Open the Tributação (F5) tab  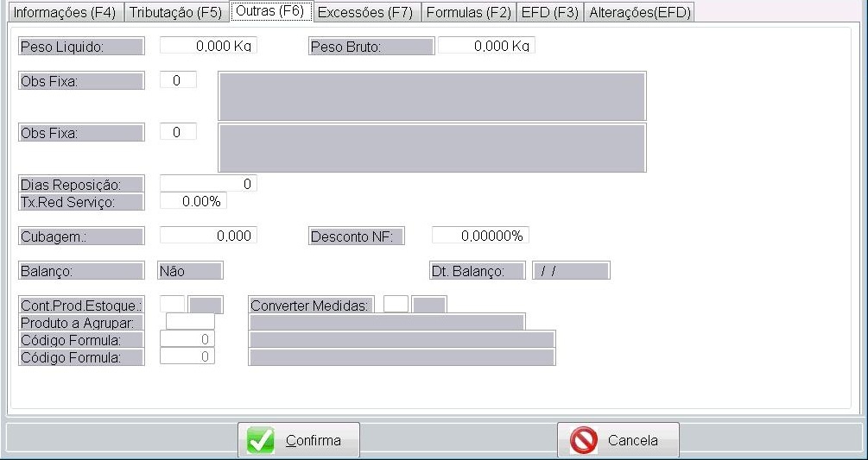pyautogui.click(x=175, y=13)
